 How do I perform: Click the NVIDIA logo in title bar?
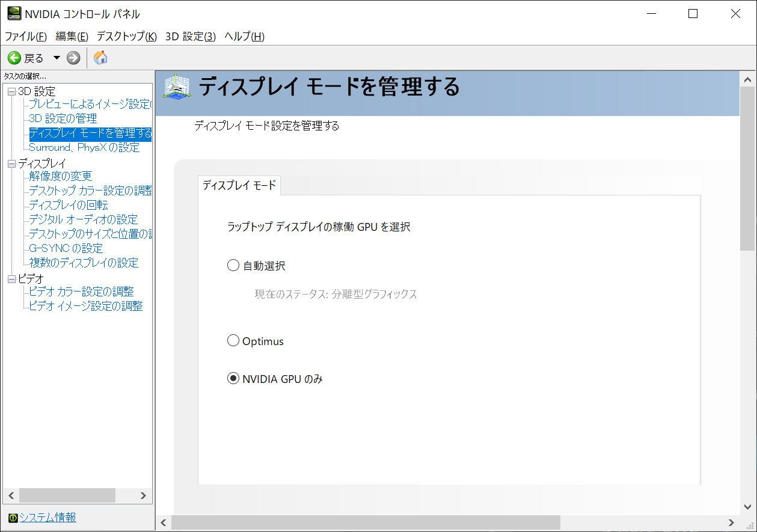pyautogui.click(x=13, y=14)
